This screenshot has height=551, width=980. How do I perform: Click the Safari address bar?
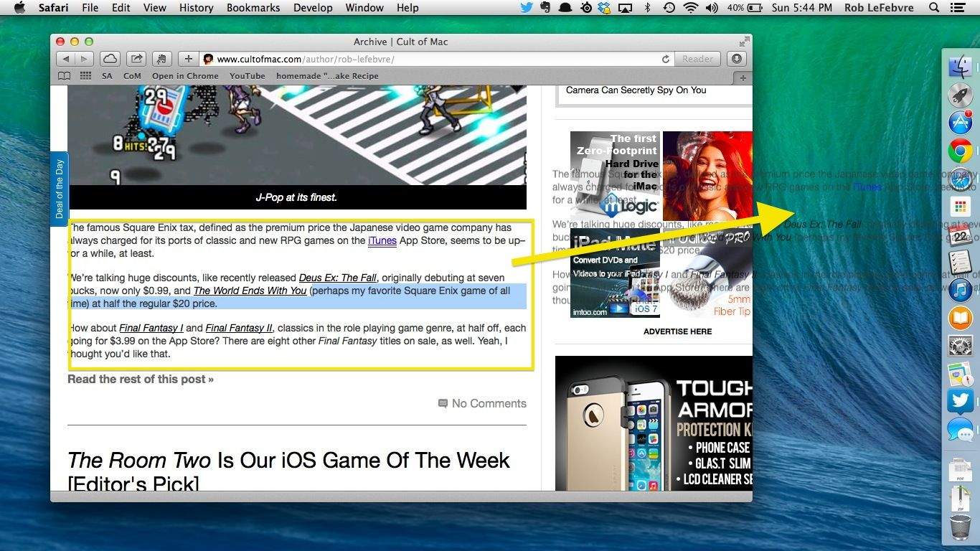point(438,59)
